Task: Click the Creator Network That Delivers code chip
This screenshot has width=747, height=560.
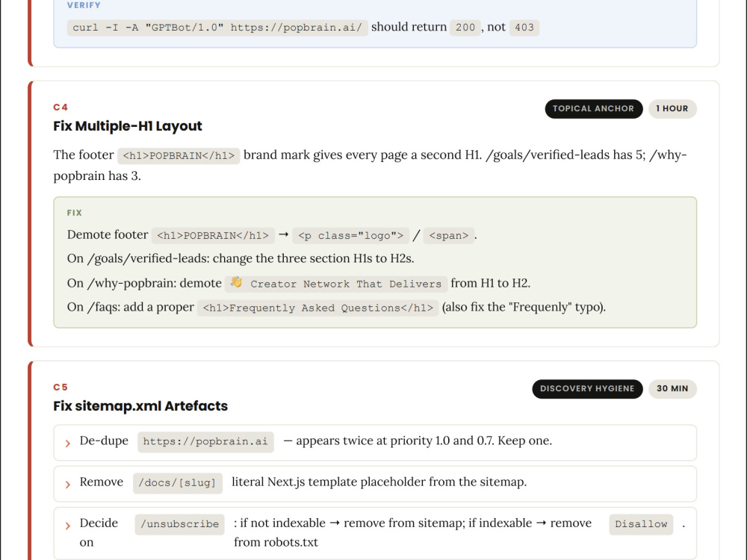Action: pyautogui.click(x=336, y=284)
